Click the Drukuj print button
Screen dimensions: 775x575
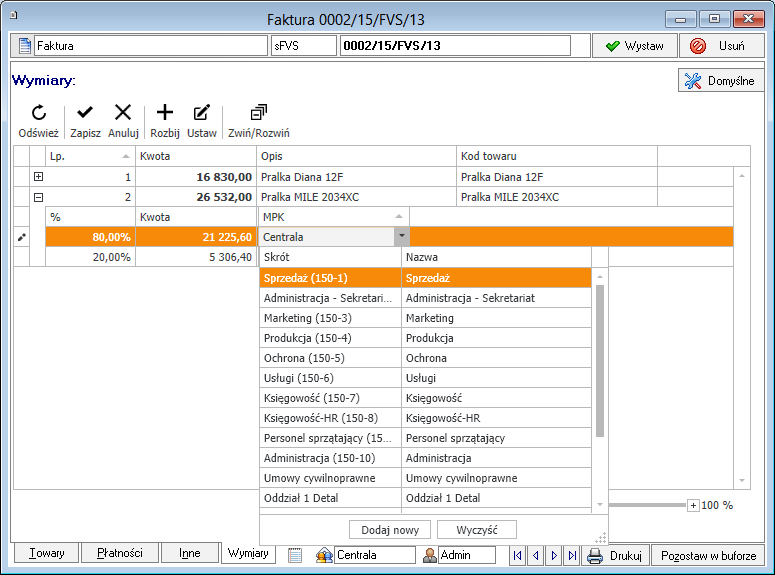click(615, 556)
